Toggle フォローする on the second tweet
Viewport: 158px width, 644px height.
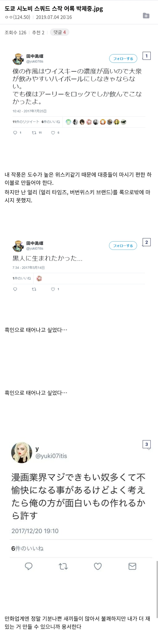point(123,245)
